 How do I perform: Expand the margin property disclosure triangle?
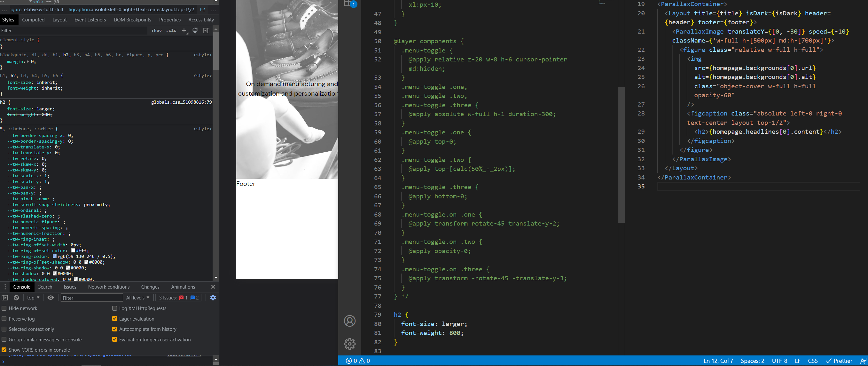[28, 61]
